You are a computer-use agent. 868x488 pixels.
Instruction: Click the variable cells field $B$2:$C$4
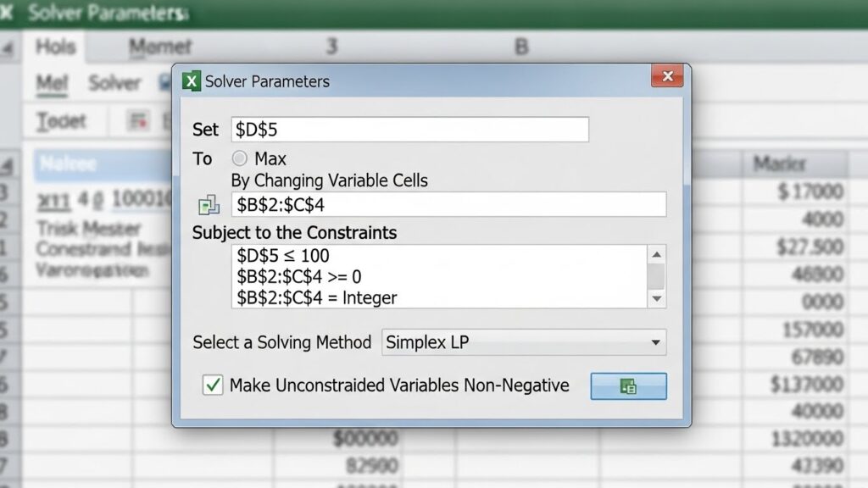pyautogui.click(x=448, y=204)
